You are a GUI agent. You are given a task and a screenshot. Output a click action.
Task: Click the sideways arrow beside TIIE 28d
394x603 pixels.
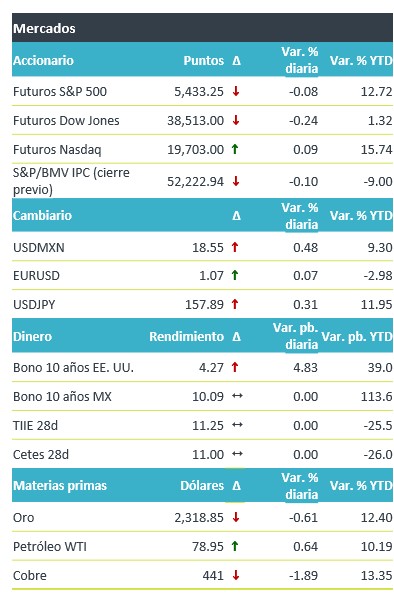(237, 425)
